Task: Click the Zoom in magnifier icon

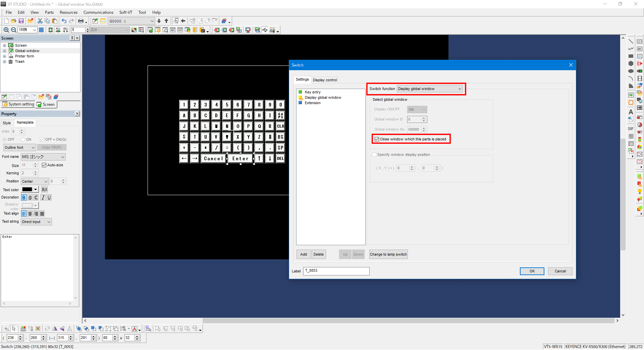Action: click(x=6, y=30)
